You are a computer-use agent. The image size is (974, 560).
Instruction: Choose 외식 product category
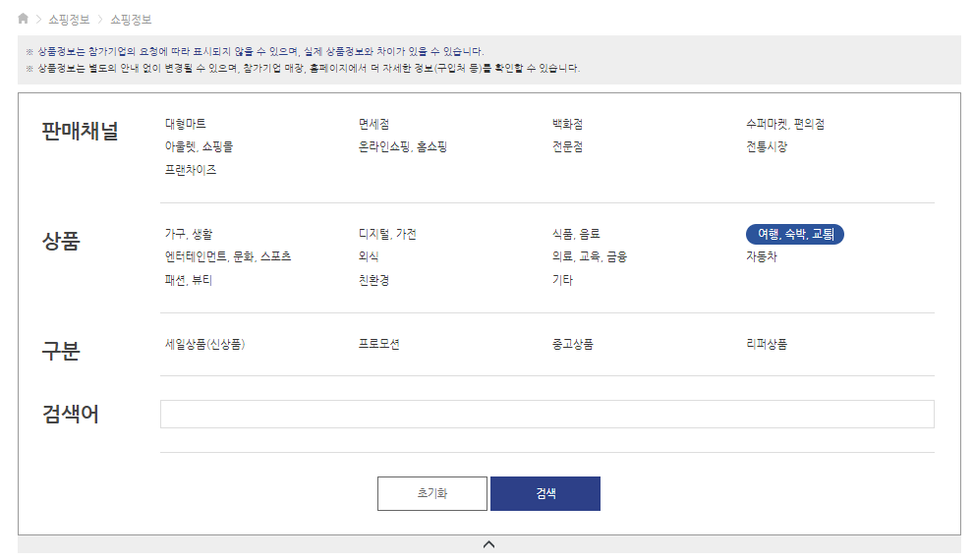pyautogui.click(x=369, y=256)
